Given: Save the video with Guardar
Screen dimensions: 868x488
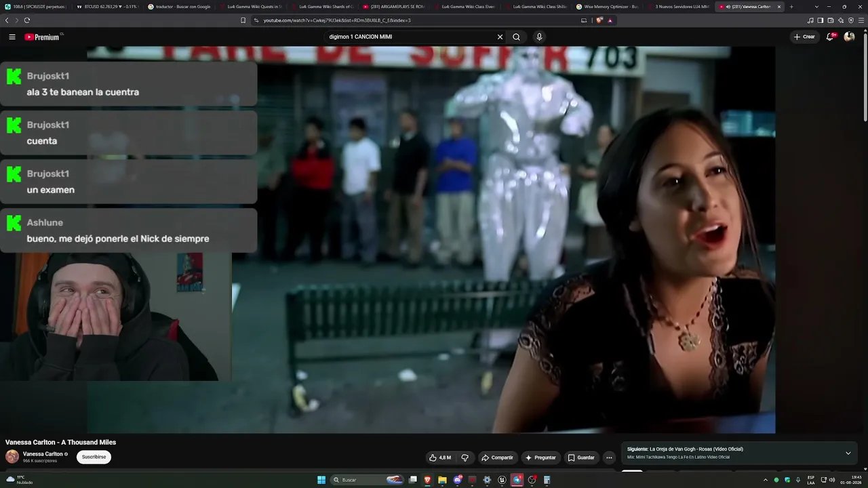Looking at the screenshot, I should (x=581, y=457).
